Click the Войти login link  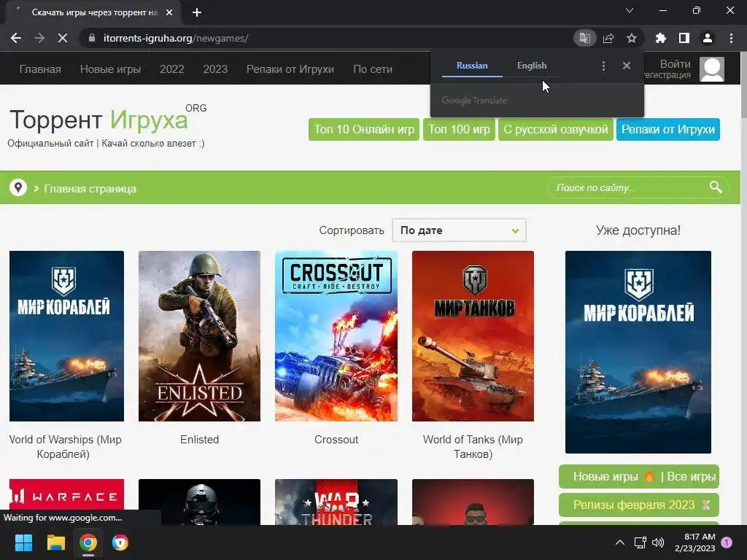coord(675,64)
